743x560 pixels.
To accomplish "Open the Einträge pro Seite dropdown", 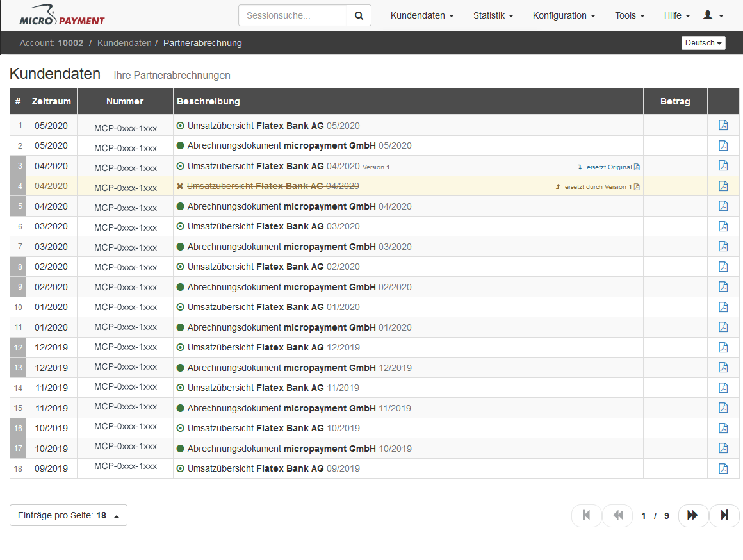I will point(69,515).
